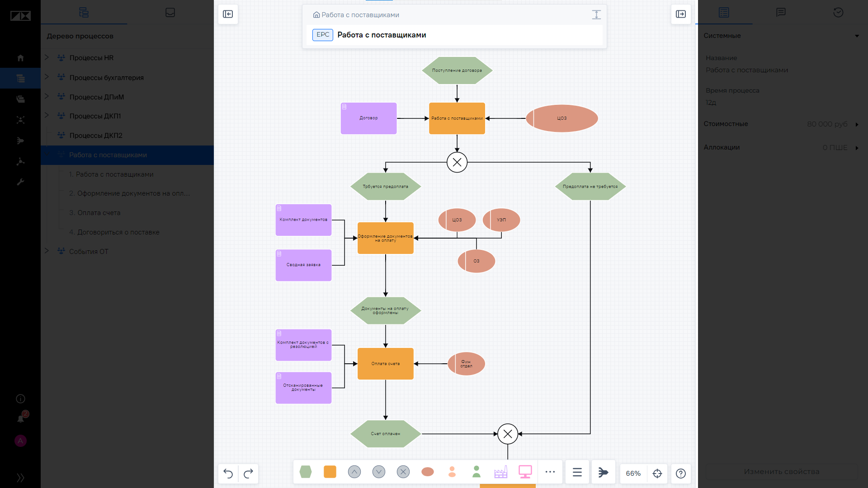This screenshot has width=868, height=488.
Task: Click the 12д process time value
Action: coord(711,103)
